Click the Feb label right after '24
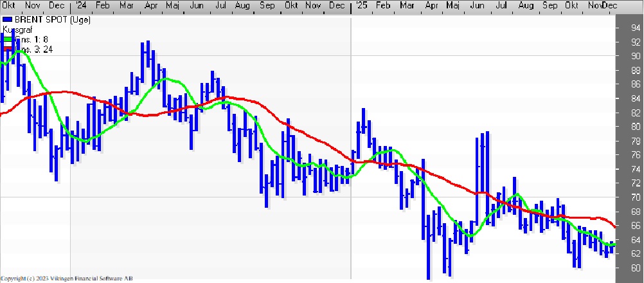This screenshot has height=283, width=644. pyautogui.click(x=102, y=5)
